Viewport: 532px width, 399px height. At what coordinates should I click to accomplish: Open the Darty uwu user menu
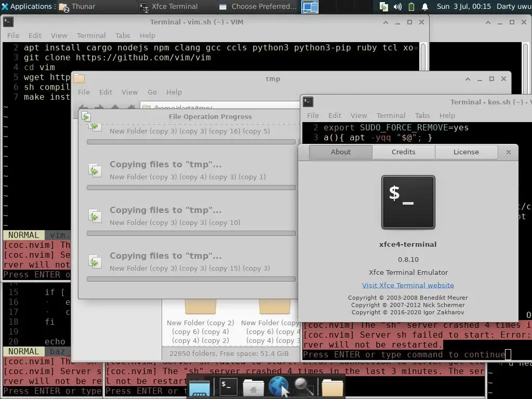click(514, 6)
